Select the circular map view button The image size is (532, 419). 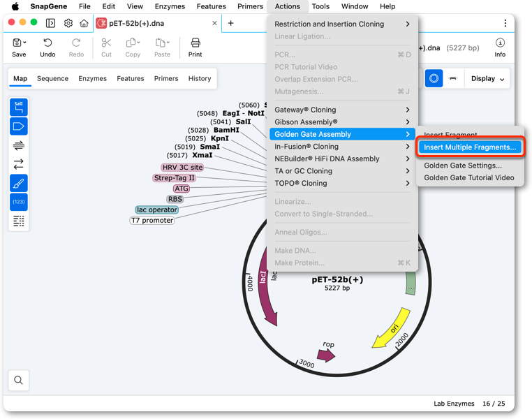434,79
